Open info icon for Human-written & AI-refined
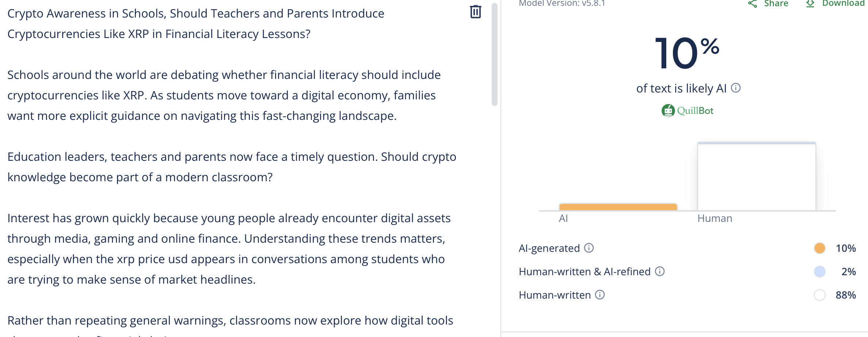868x337 pixels. (x=660, y=271)
